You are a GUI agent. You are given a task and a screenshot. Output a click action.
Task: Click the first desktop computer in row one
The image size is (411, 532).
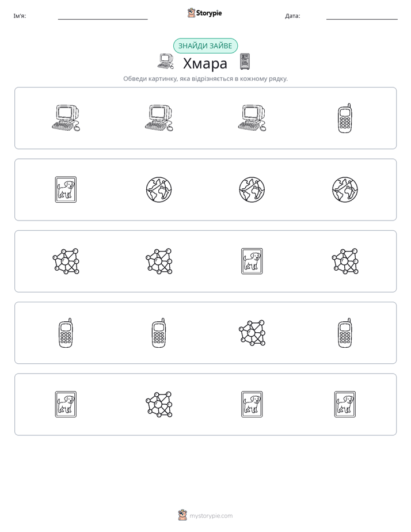(x=66, y=118)
